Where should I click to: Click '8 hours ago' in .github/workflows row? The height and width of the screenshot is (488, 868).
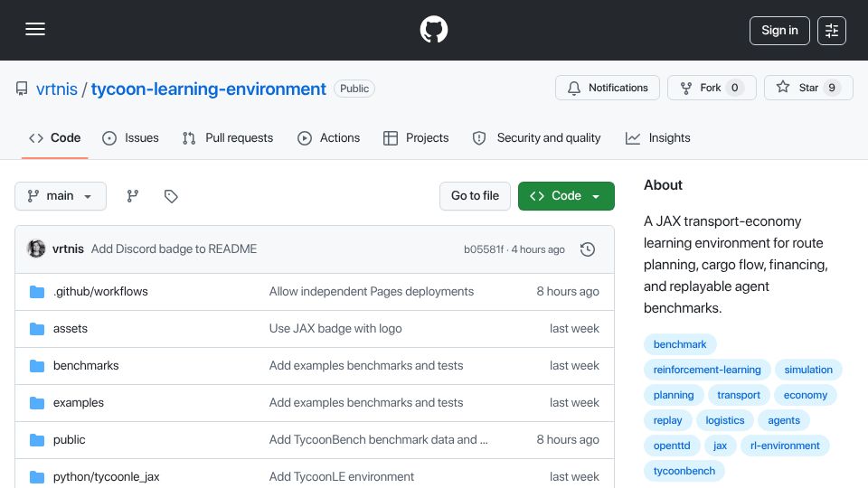pyautogui.click(x=568, y=292)
